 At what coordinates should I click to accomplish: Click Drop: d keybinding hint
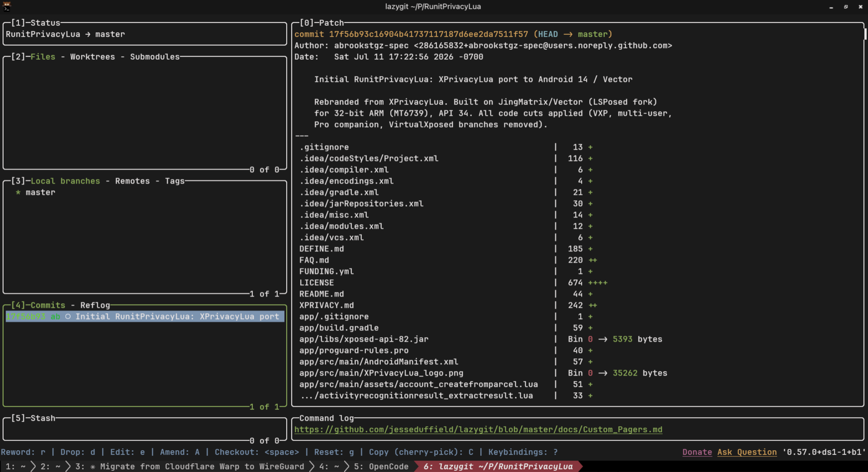point(77,452)
